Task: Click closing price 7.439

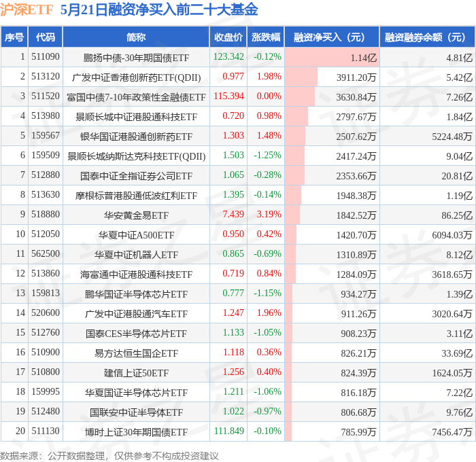Action: (233, 215)
